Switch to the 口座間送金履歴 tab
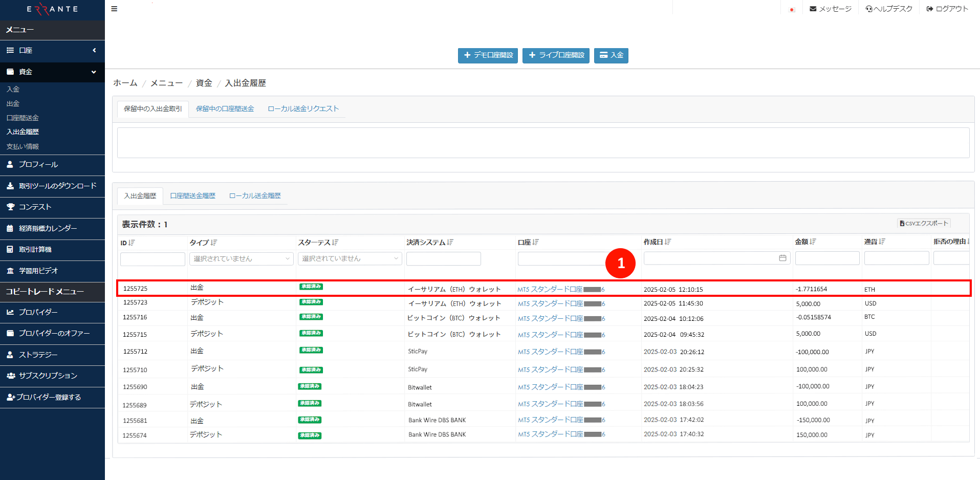980x480 pixels. [x=192, y=195]
